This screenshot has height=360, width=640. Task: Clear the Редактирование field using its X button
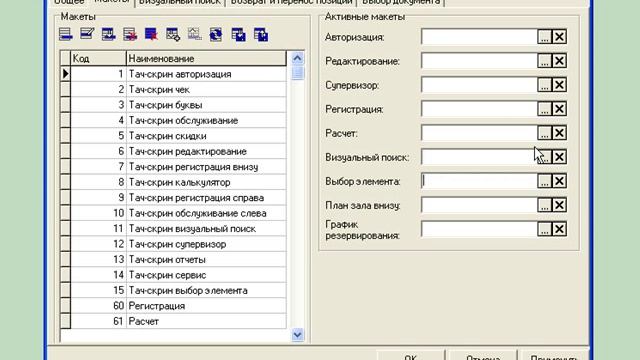click(559, 61)
